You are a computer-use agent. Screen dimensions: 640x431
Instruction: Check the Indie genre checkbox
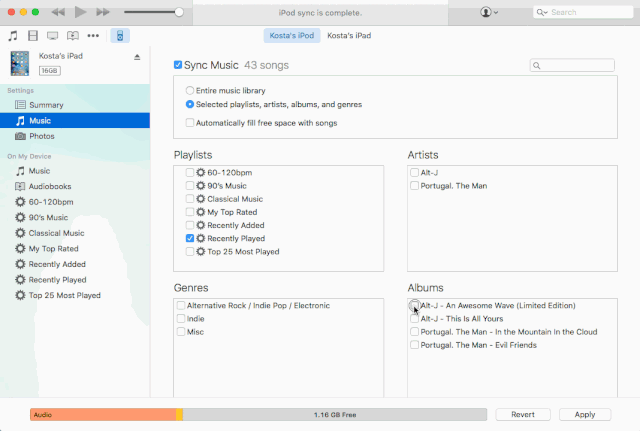coord(181,318)
